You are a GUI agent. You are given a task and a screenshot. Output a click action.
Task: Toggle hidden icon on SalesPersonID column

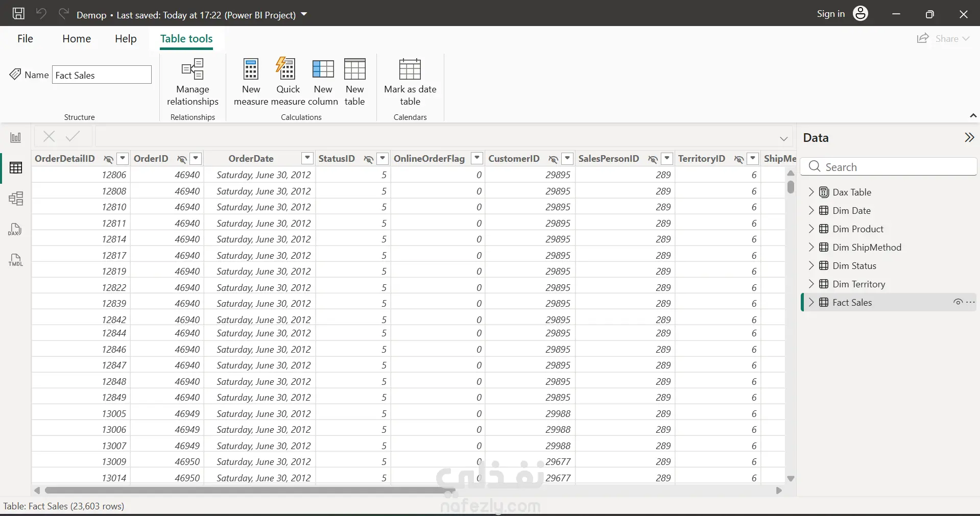pos(653,159)
